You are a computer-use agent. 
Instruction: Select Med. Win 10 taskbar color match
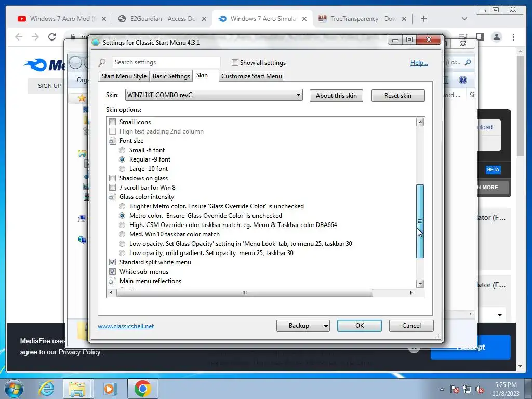[122, 234]
